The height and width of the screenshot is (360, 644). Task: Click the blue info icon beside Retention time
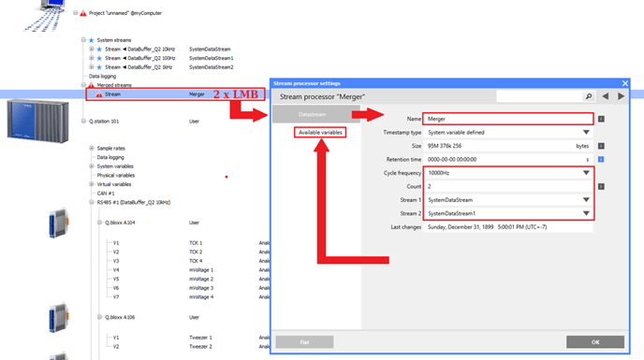point(601,159)
